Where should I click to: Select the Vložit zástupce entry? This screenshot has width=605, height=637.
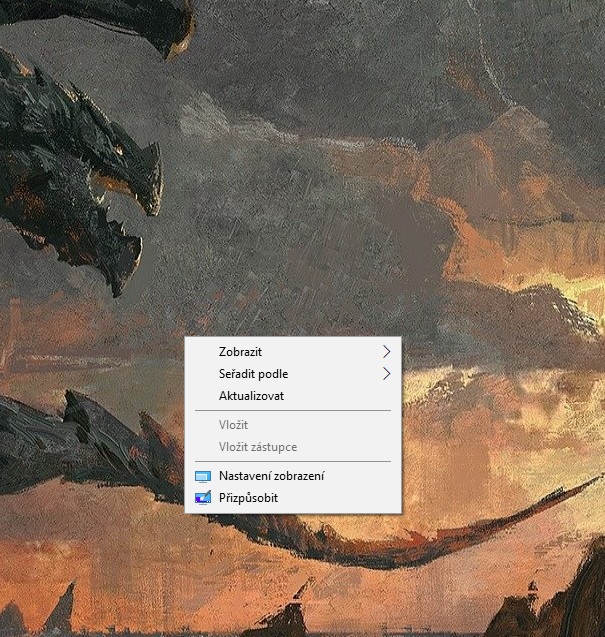click(293, 447)
